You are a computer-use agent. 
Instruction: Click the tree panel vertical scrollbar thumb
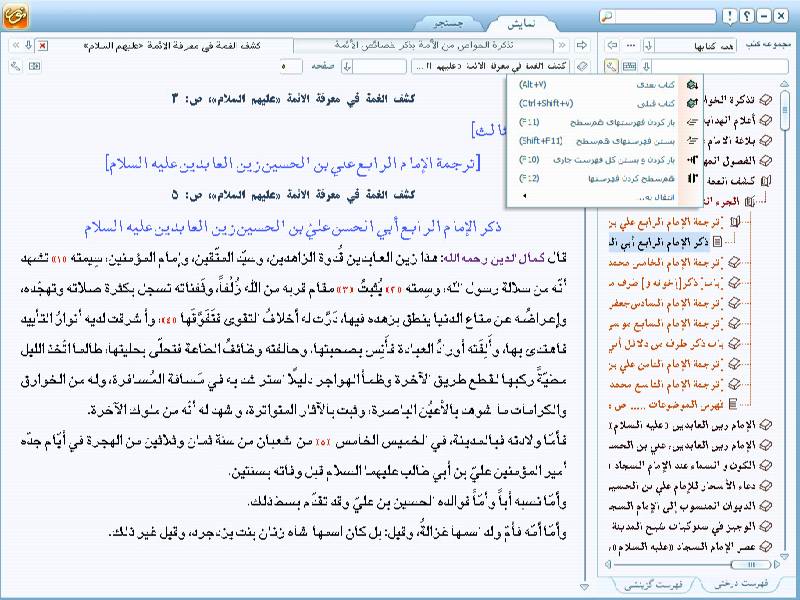click(785, 110)
